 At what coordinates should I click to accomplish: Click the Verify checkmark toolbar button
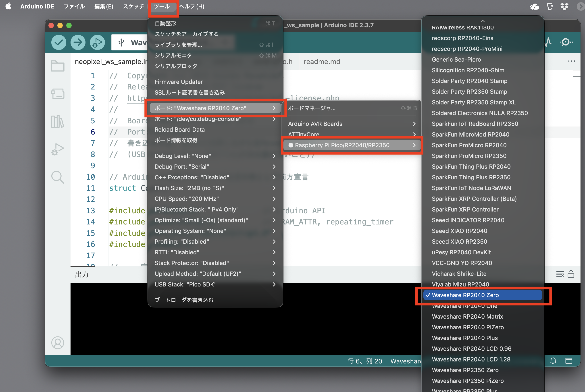tap(58, 42)
